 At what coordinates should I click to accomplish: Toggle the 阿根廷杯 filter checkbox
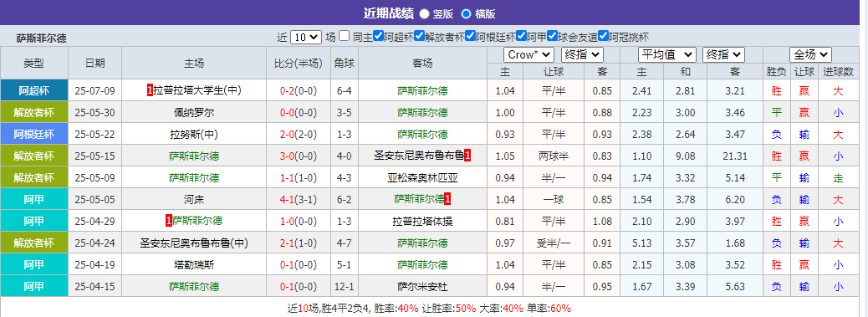coord(471,37)
